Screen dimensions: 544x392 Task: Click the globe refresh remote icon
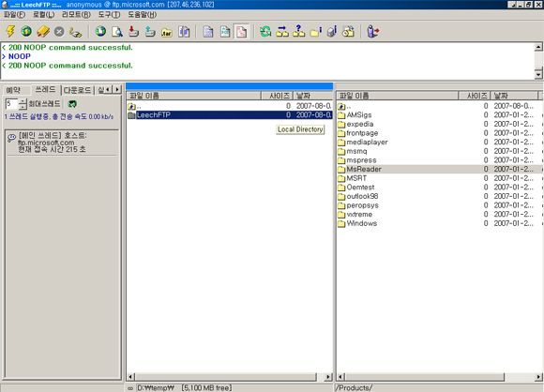(x=100, y=31)
